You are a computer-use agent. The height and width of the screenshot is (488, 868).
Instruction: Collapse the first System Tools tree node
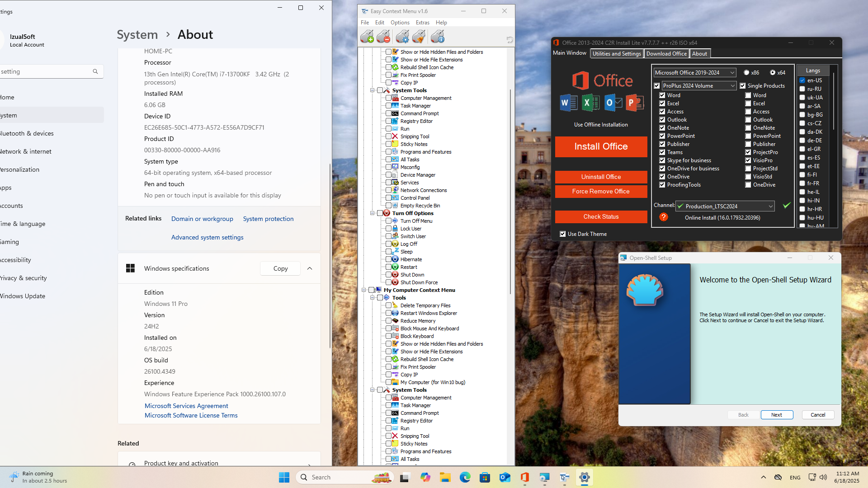tap(372, 90)
